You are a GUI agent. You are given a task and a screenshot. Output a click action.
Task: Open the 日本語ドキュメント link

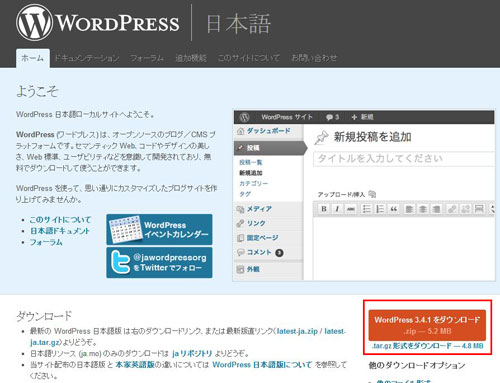pyautogui.click(x=60, y=231)
